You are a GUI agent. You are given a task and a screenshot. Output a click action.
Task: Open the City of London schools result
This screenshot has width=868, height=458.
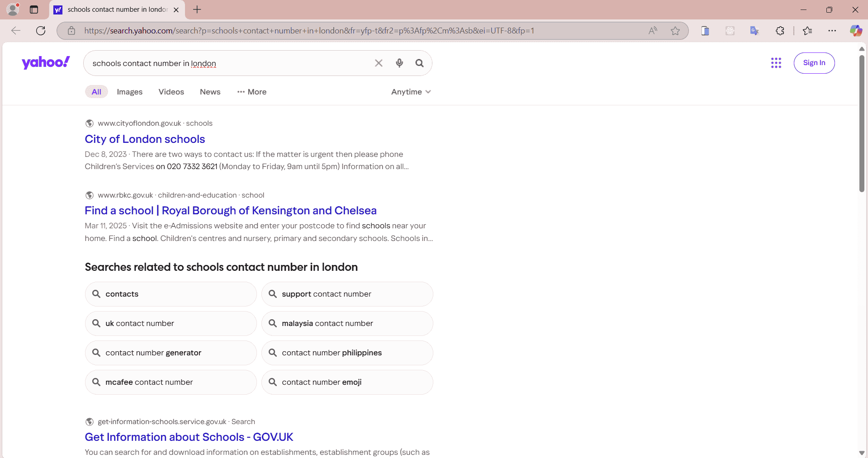tap(145, 139)
